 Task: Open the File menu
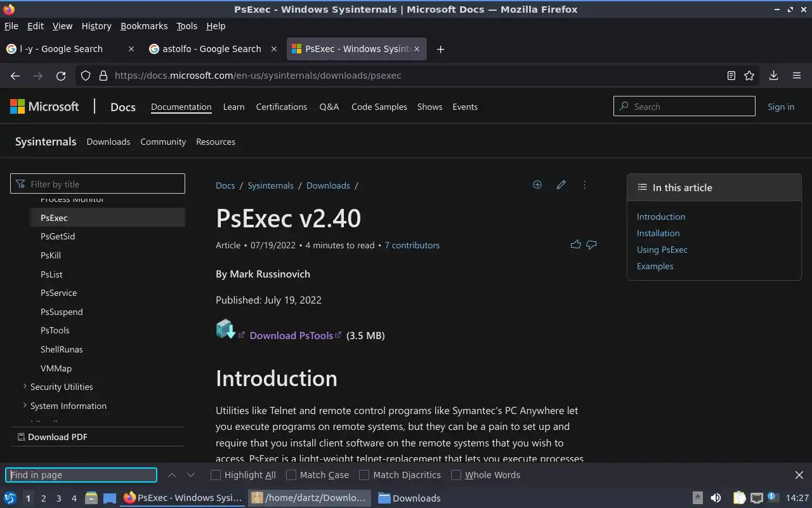point(11,26)
